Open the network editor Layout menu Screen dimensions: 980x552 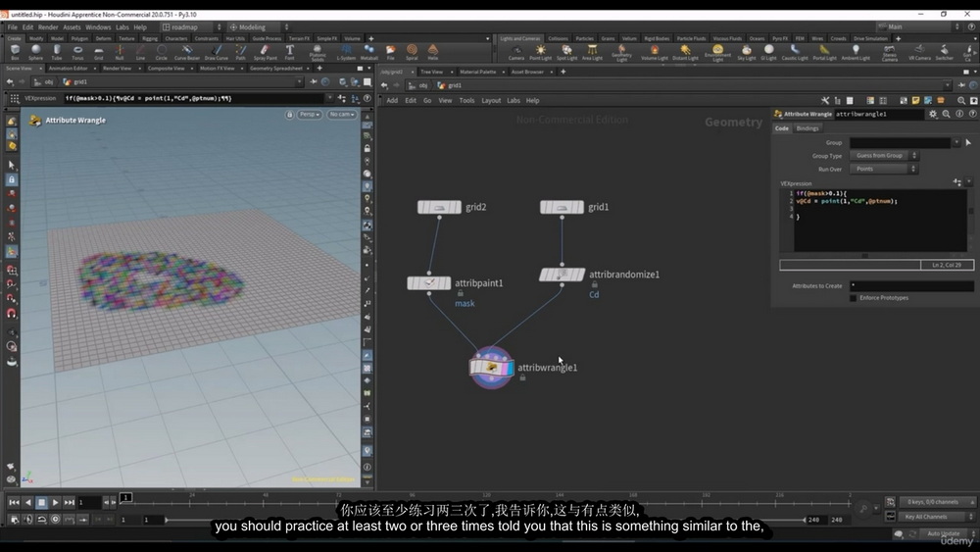491,101
